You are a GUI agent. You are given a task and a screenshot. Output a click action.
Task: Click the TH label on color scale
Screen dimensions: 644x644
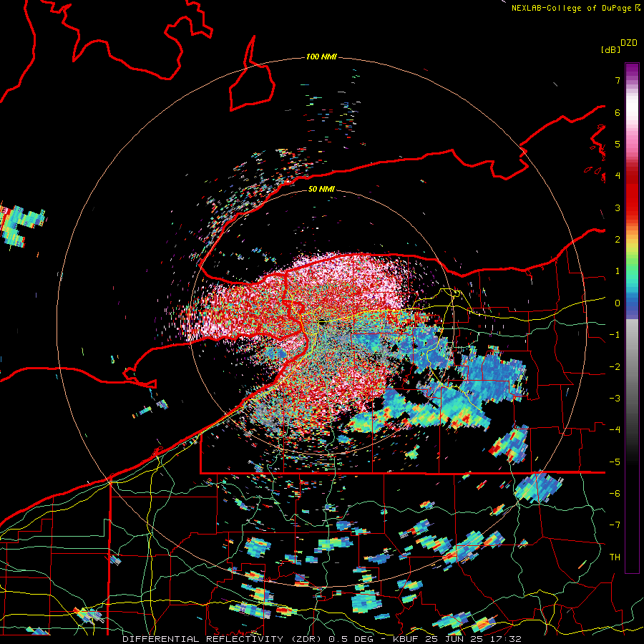pyautogui.click(x=615, y=557)
